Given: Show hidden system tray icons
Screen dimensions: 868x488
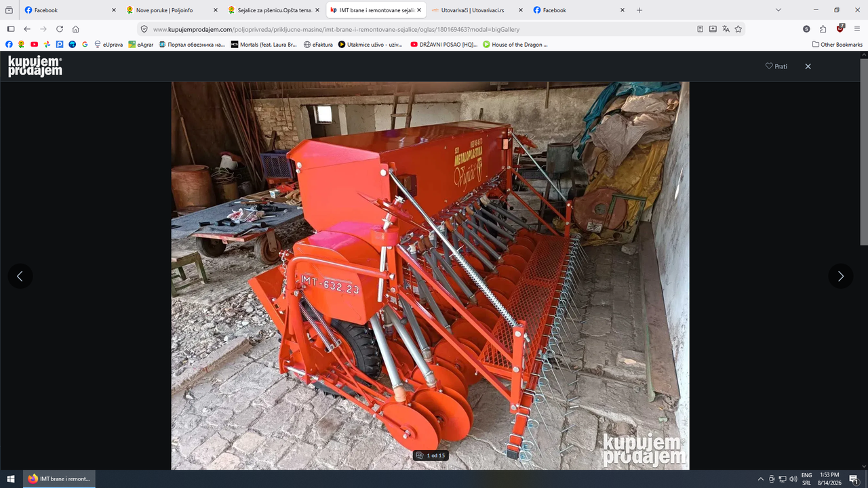Looking at the screenshot, I should (x=760, y=479).
